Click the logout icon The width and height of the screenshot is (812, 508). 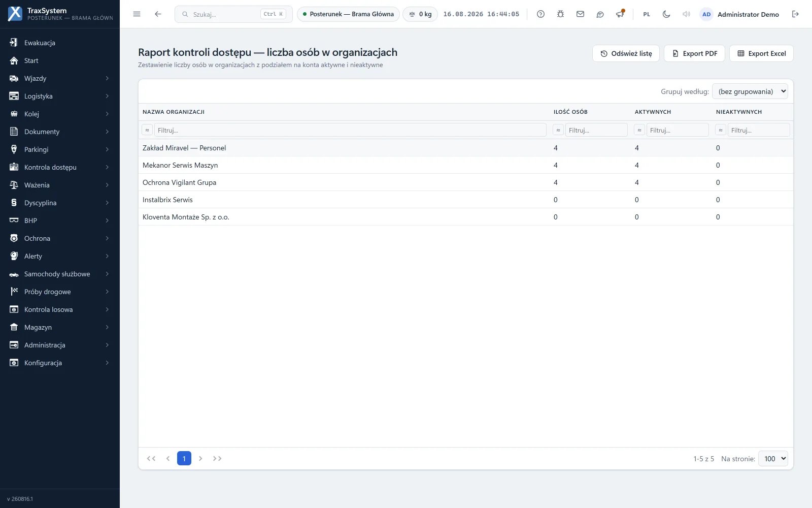tap(795, 14)
